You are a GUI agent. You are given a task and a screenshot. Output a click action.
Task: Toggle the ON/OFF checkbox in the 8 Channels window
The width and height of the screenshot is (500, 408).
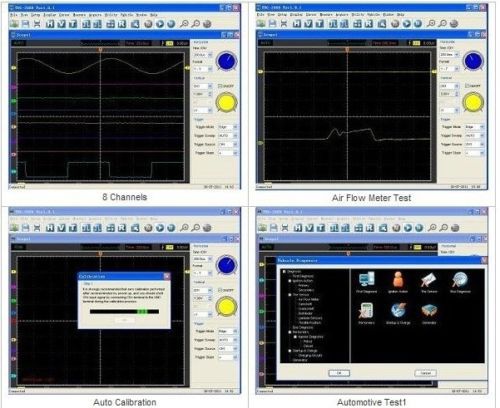[220, 86]
